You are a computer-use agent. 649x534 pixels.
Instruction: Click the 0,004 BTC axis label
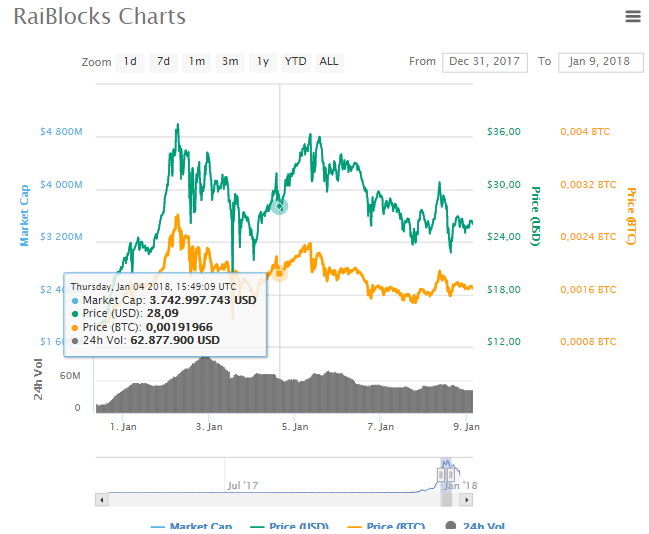[585, 132]
